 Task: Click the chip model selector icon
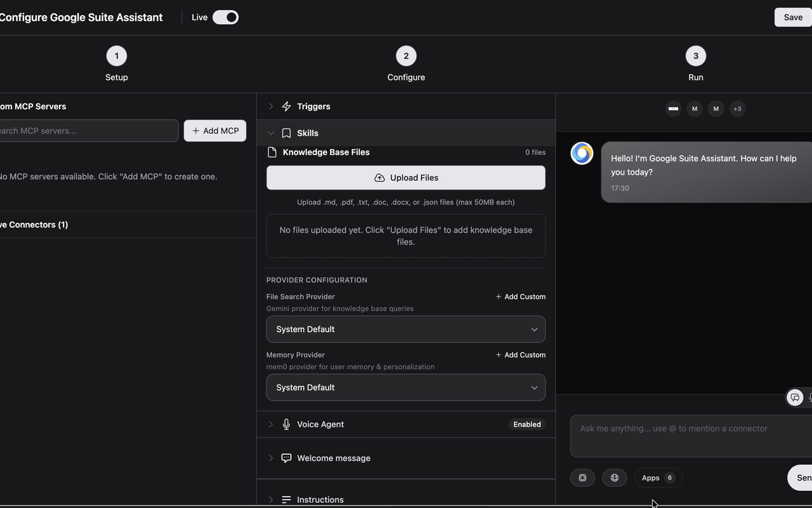[x=582, y=478]
